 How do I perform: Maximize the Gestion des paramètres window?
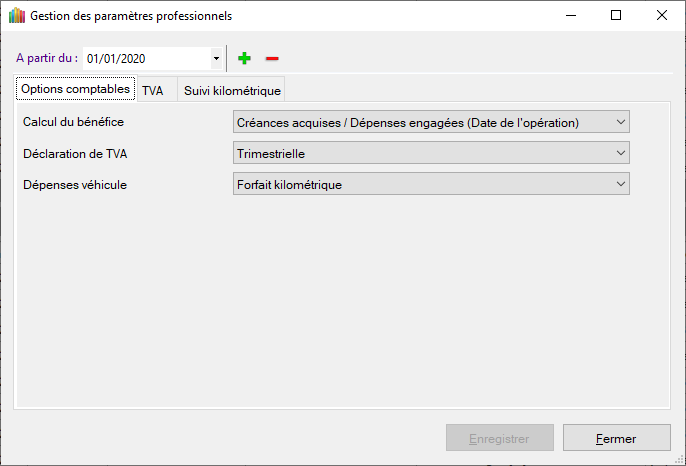(616, 16)
